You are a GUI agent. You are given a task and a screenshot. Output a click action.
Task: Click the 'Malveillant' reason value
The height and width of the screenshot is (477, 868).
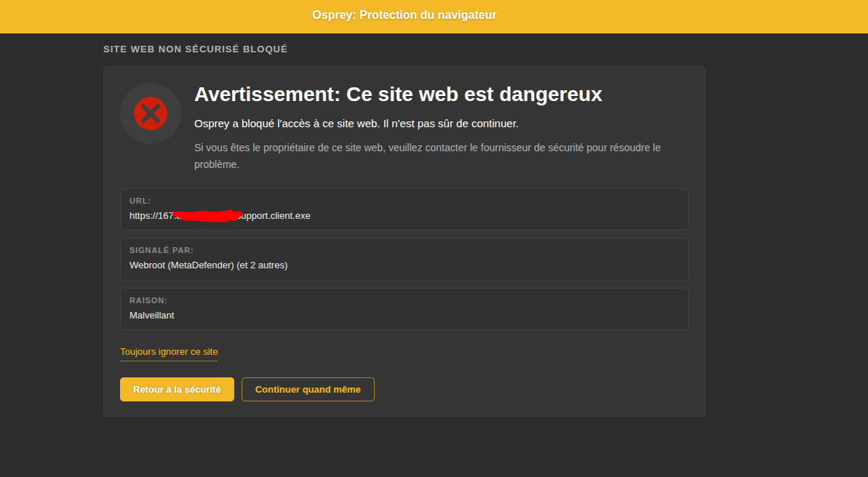[151, 316]
